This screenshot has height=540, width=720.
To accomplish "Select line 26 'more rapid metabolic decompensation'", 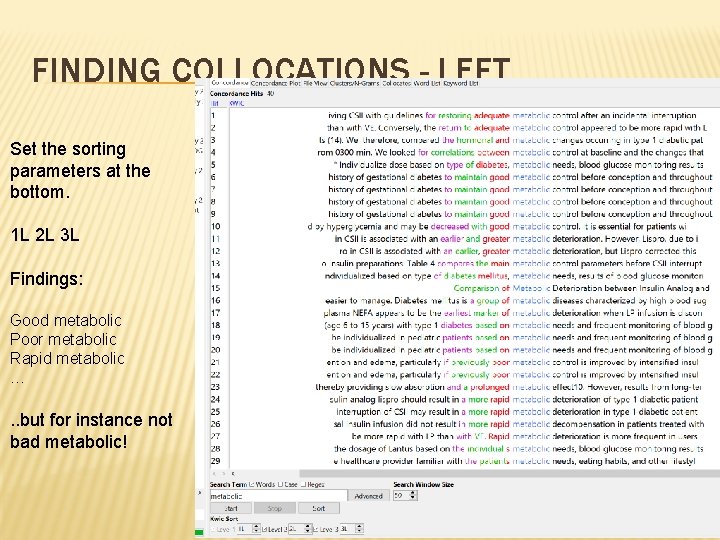I will tap(519, 424).
